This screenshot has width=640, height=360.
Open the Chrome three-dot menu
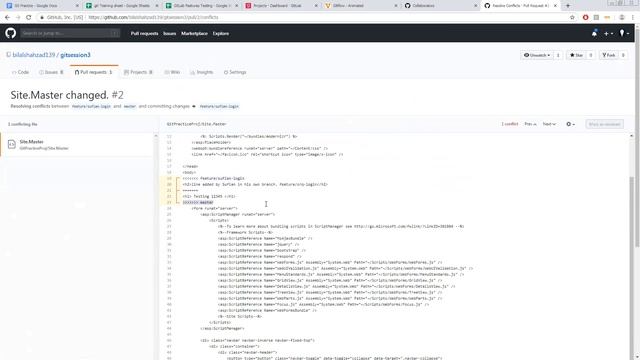633,17
